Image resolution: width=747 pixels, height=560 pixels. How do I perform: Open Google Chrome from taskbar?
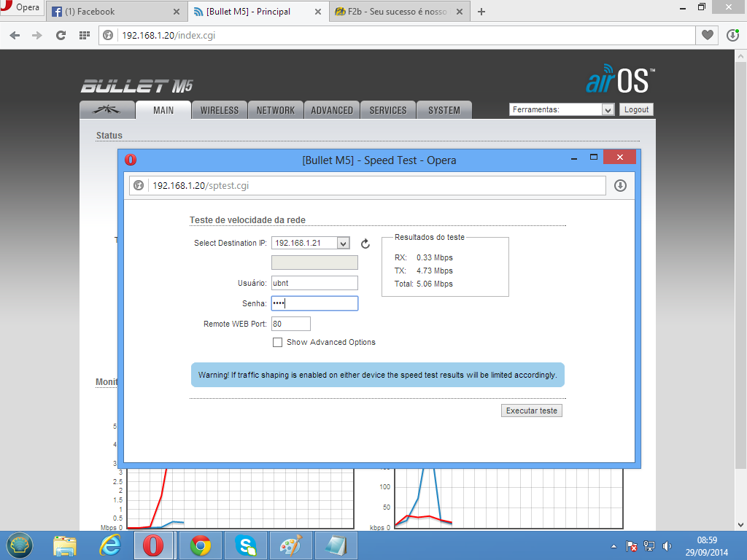(x=201, y=545)
